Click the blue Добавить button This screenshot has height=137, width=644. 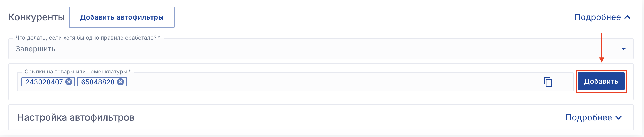[x=601, y=82]
